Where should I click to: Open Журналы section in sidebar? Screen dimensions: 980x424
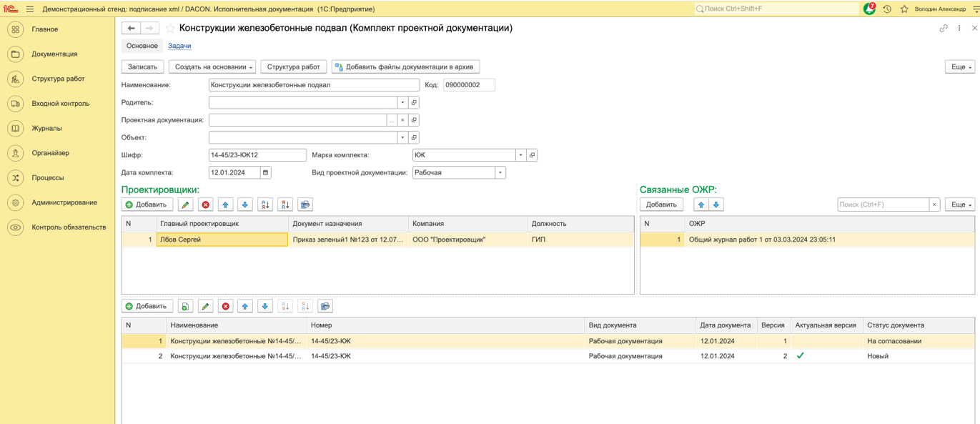point(46,128)
